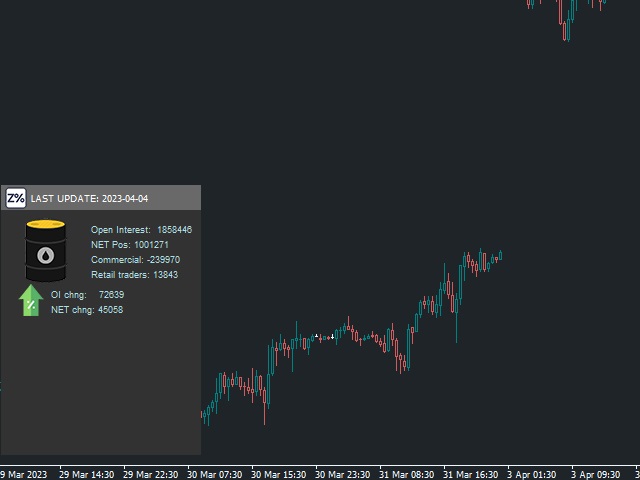Select the Commercial: -239970 line
Screen dimensions: 640x480
(136, 260)
